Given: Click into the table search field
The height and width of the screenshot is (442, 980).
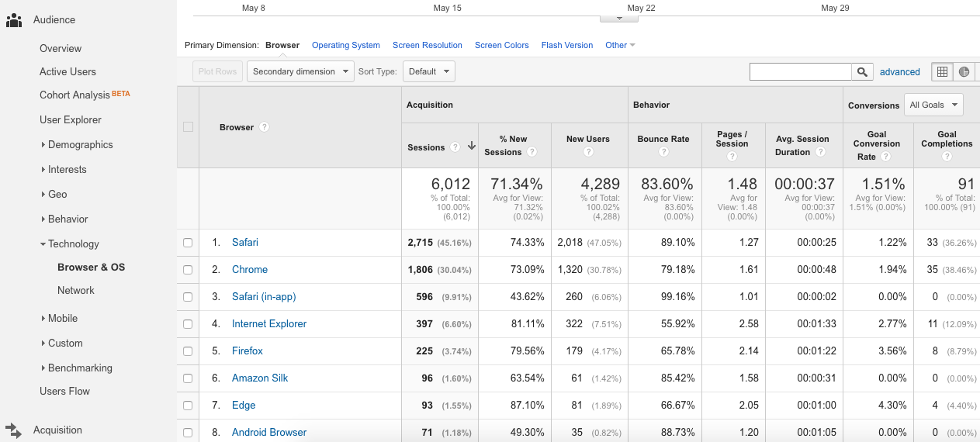Looking at the screenshot, I should (800, 72).
